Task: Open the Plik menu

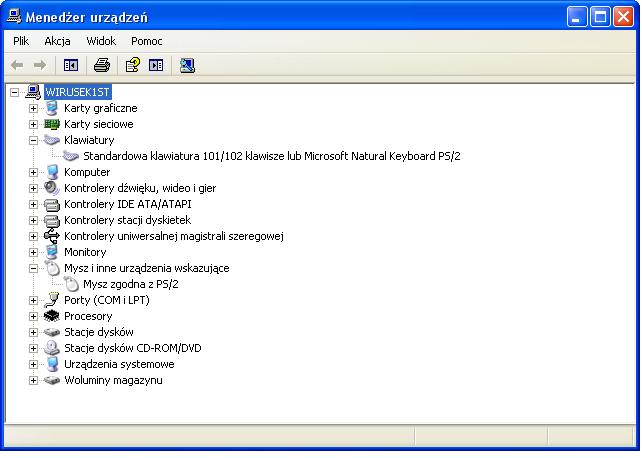Action: pos(21,41)
